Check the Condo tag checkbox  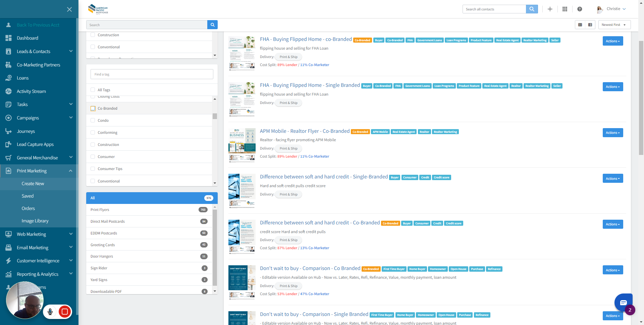(93, 120)
